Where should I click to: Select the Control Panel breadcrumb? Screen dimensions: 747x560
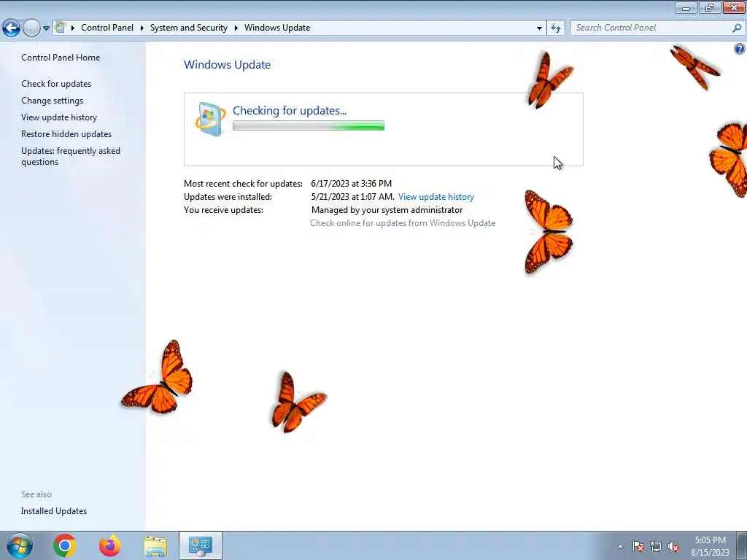(x=107, y=28)
